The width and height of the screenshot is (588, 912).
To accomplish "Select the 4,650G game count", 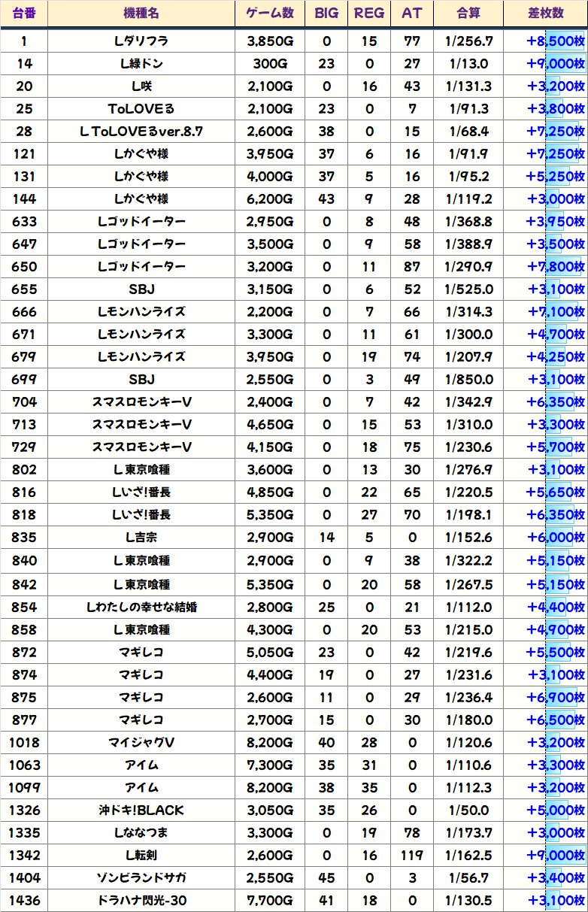I will coord(270,425).
